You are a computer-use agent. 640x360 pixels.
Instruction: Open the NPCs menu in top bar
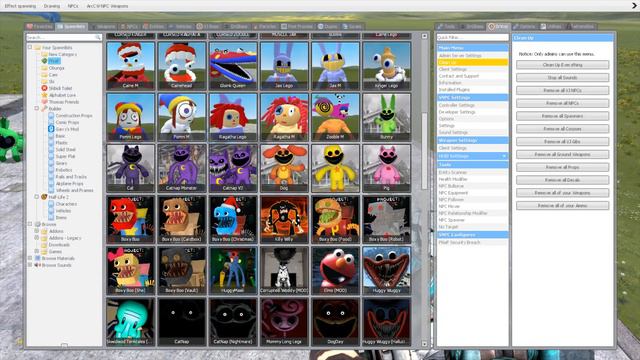73,6
